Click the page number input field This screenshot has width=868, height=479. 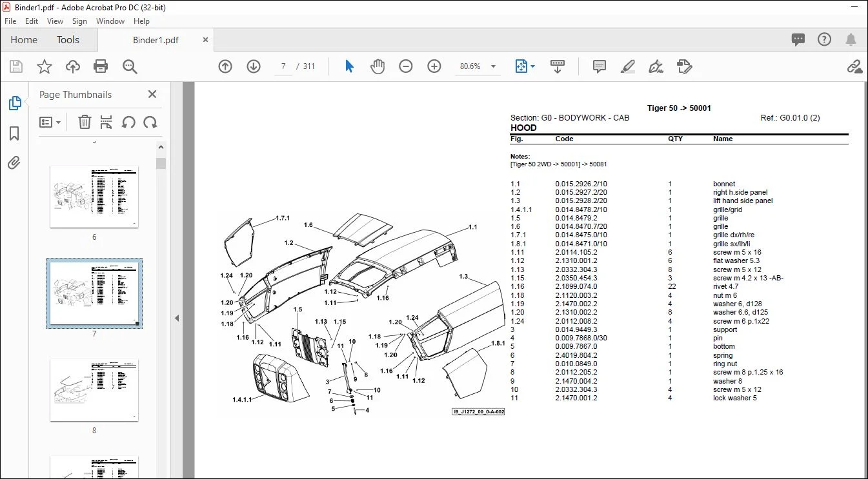pyautogui.click(x=283, y=66)
